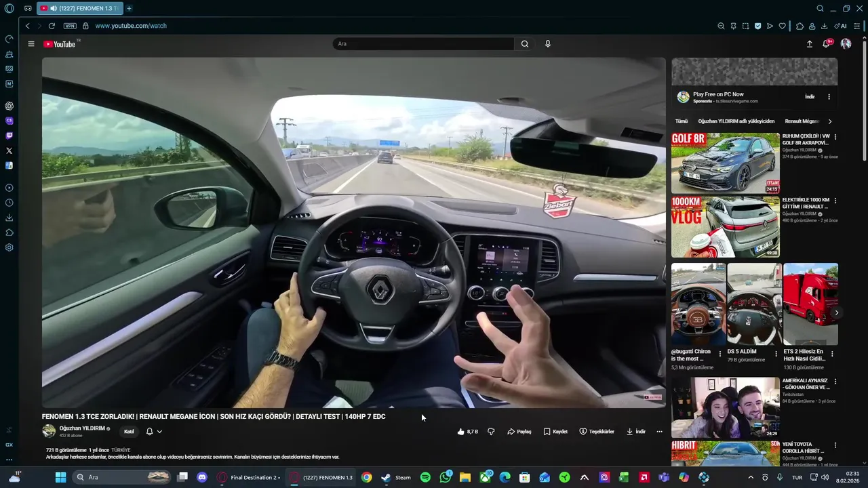This screenshot has width=868, height=488.
Task: Advance the Shorts shelf next arrow
Action: tap(837, 313)
